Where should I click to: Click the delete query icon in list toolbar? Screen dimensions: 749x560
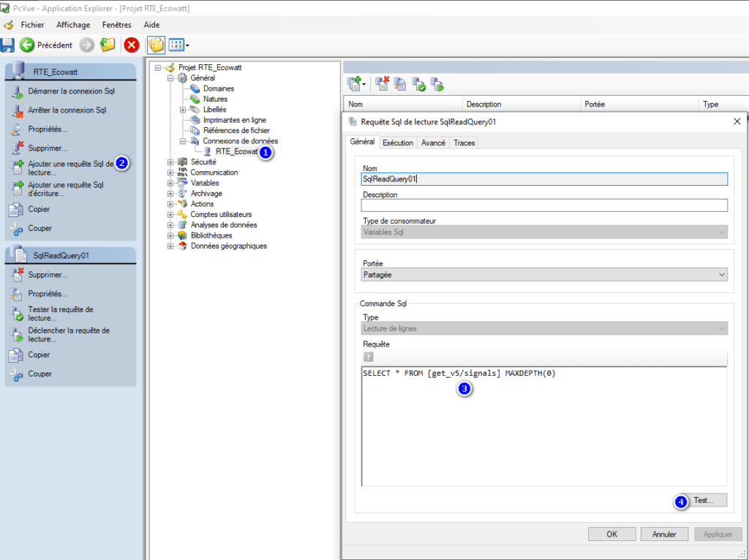382,84
